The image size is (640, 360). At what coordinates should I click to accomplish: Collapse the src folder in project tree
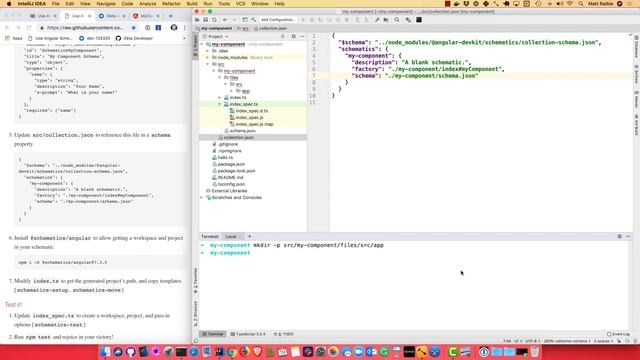point(208,64)
